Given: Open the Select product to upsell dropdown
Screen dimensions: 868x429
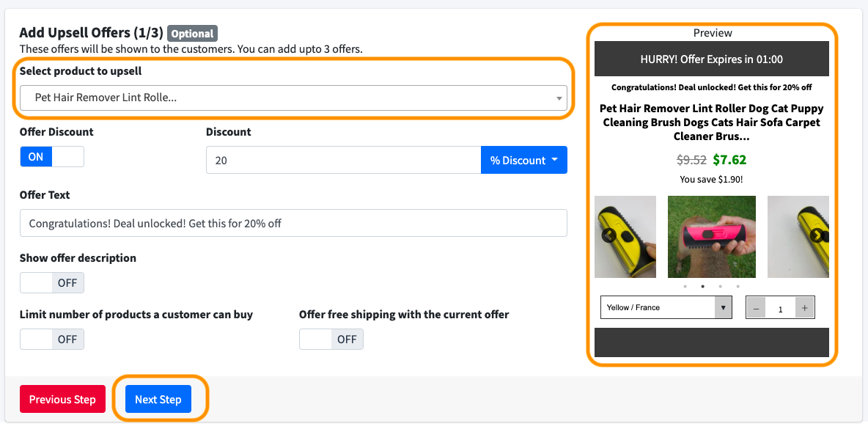Looking at the screenshot, I should (293, 98).
